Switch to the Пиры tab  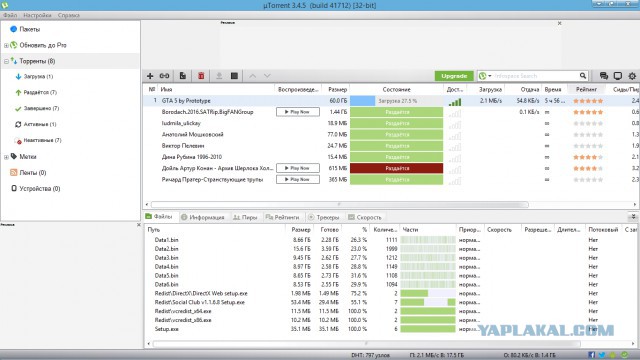(245, 218)
